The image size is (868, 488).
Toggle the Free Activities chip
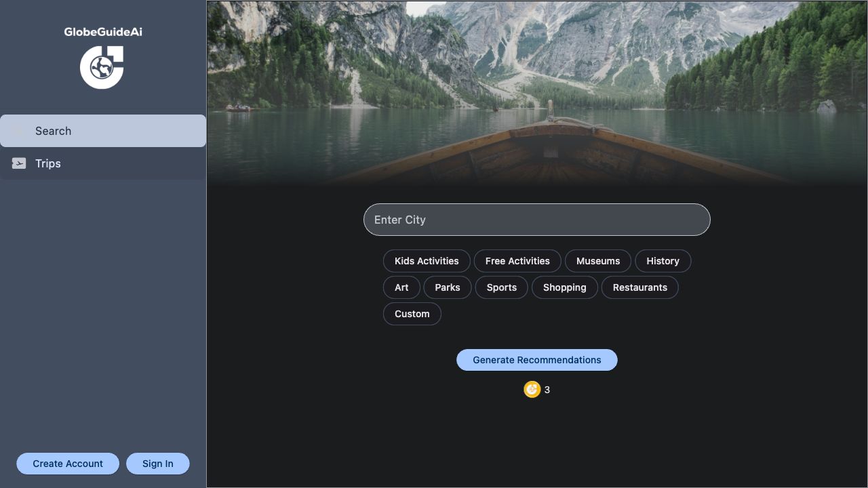[x=517, y=261]
